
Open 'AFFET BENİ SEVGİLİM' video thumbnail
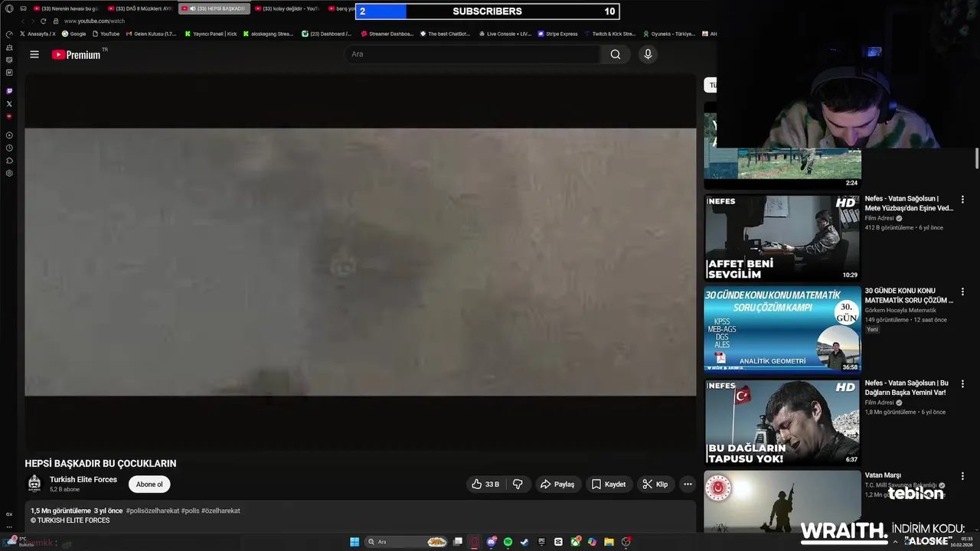tap(782, 238)
